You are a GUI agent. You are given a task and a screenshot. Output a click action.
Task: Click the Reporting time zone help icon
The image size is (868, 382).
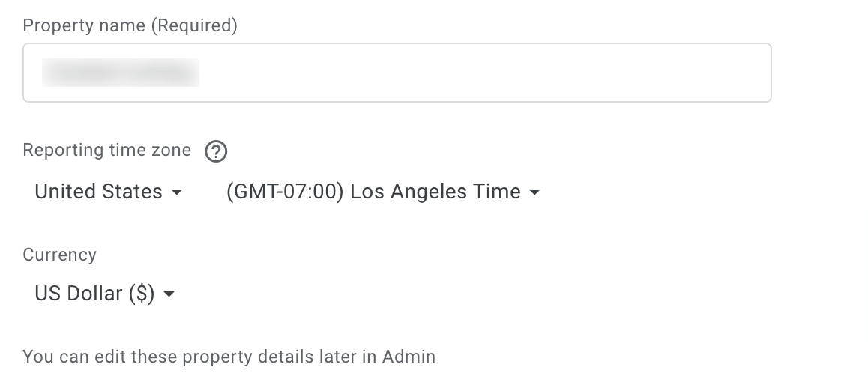[216, 151]
